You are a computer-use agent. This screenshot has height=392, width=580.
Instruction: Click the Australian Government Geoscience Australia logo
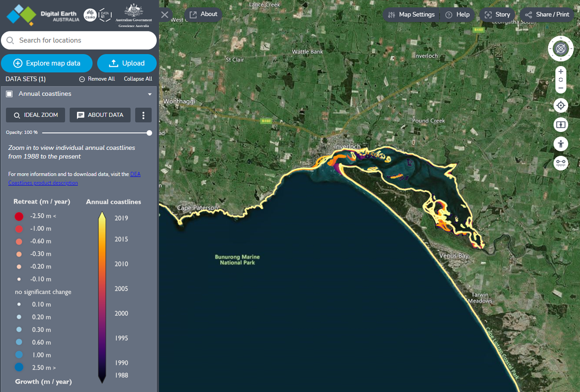134,16
